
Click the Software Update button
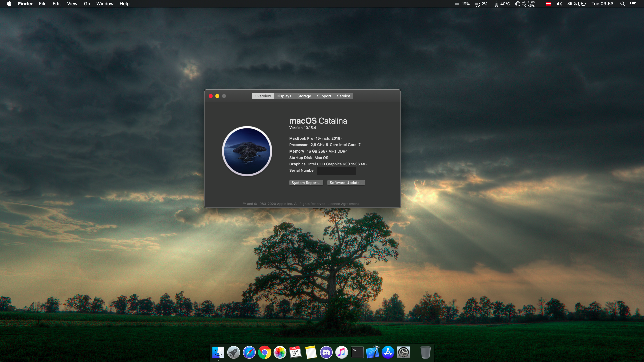[x=346, y=183]
